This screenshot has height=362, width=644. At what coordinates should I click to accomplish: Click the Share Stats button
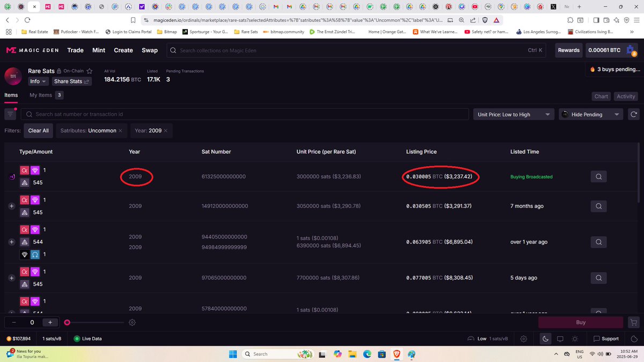pos(72,81)
